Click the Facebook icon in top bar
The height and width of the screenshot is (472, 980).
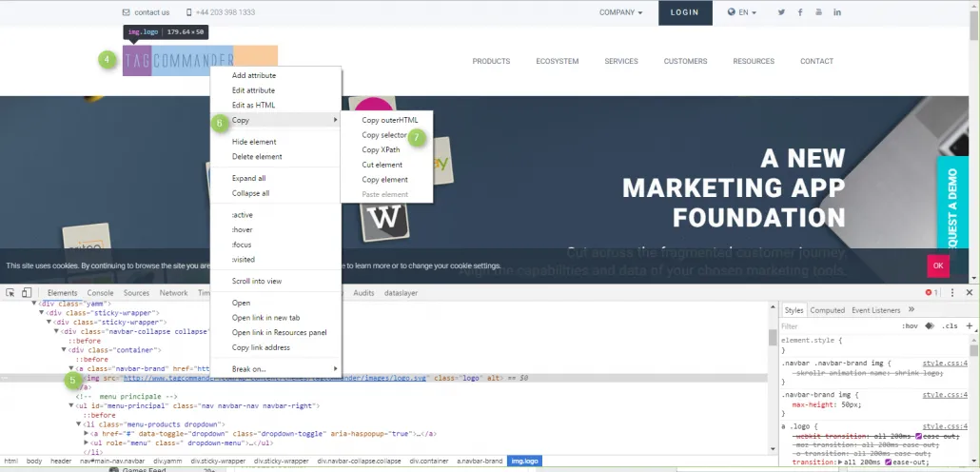tap(800, 12)
